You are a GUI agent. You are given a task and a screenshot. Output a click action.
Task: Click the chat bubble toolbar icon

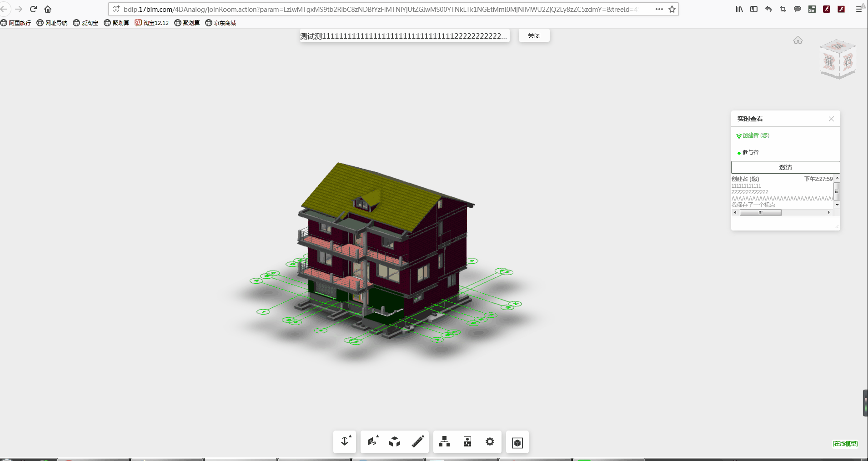coord(798,9)
